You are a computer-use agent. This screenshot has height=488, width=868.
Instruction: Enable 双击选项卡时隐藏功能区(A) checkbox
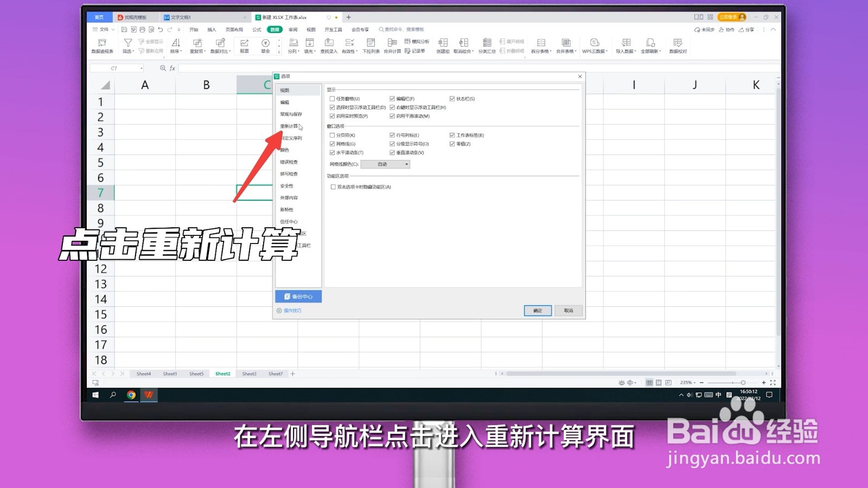point(333,187)
